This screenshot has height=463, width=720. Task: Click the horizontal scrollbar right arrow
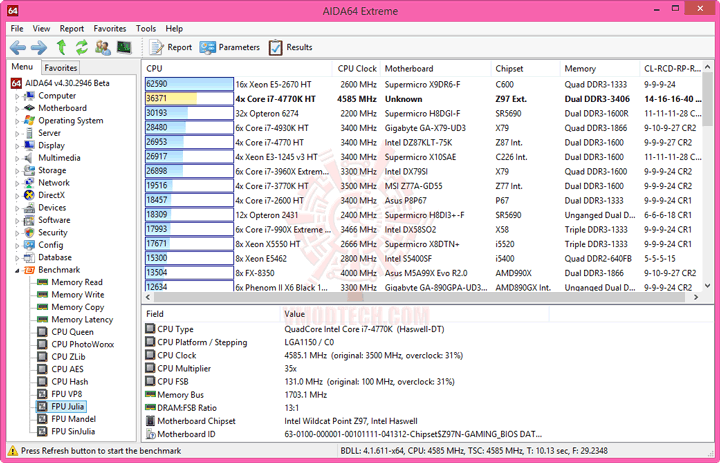point(696,297)
